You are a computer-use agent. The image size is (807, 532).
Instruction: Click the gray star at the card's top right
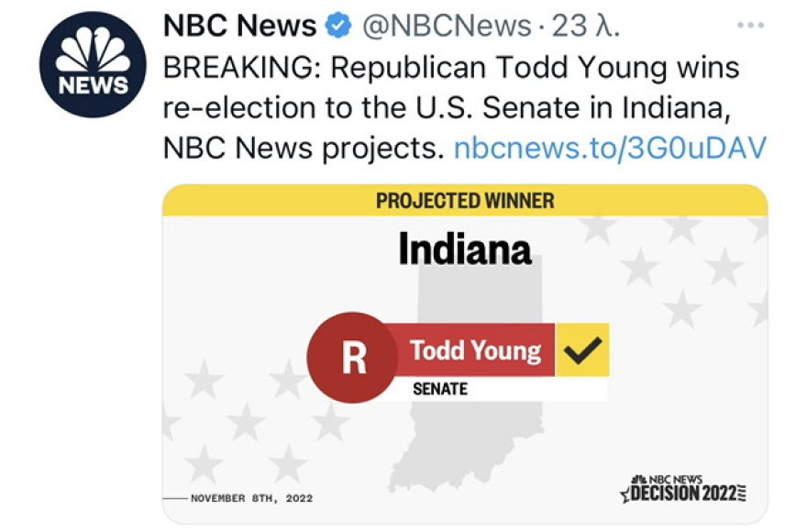724,267
